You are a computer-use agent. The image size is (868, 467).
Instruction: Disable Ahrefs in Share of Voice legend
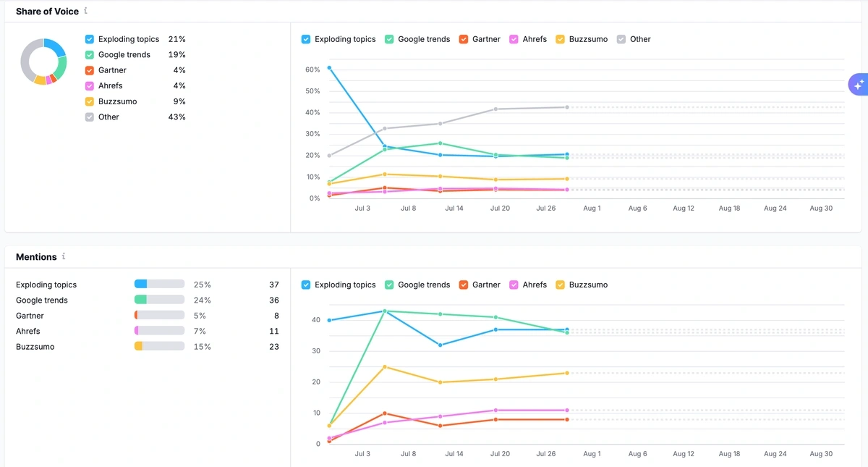pyautogui.click(x=90, y=85)
